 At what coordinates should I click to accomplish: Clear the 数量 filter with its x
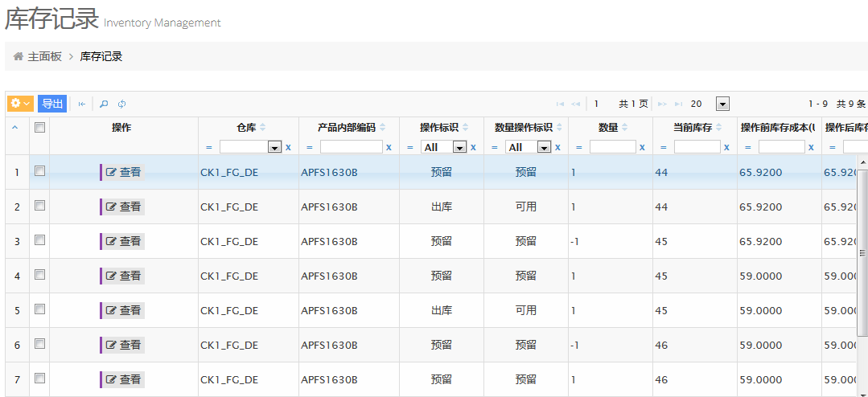[x=642, y=147]
